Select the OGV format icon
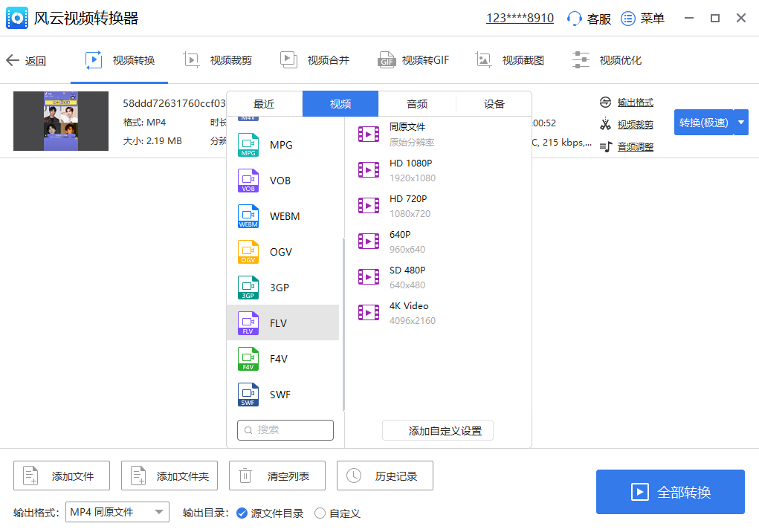Screen dimensions: 759x532 point(248,252)
